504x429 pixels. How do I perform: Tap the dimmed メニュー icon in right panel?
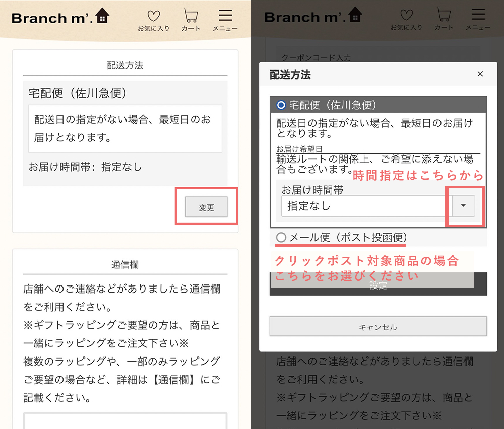pos(478,19)
